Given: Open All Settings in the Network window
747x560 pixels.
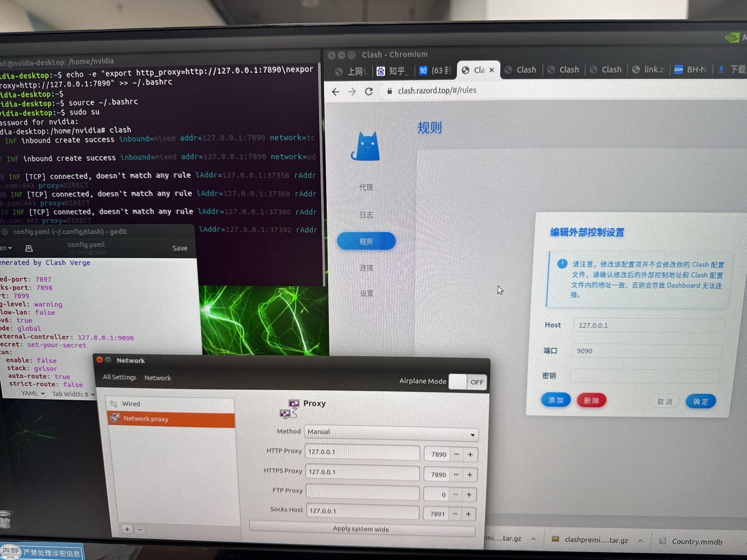Looking at the screenshot, I should (120, 377).
